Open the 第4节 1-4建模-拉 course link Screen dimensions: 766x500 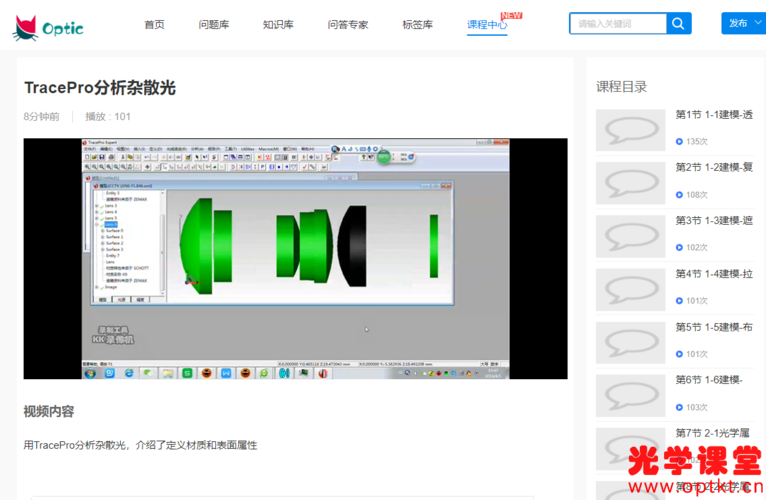(714, 274)
